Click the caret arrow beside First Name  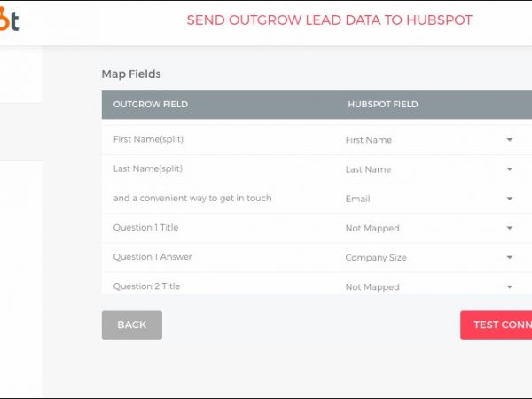click(x=510, y=140)
